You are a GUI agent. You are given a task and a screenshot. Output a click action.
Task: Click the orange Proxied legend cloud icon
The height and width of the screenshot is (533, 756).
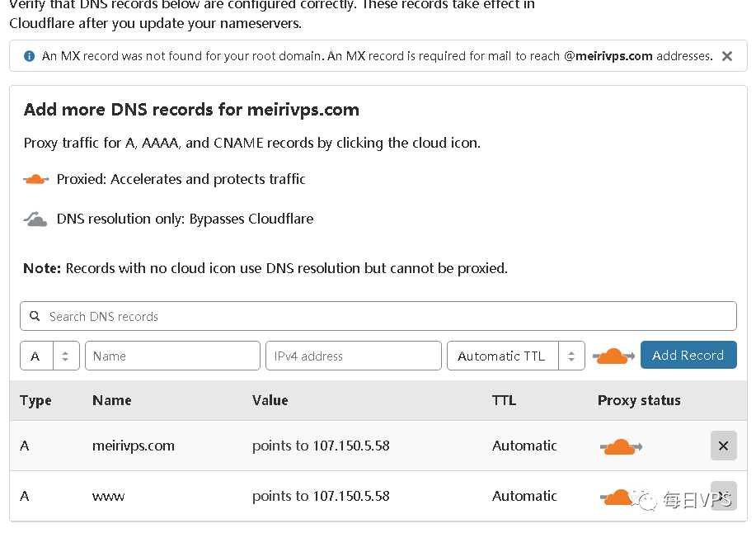pos(36,179)
